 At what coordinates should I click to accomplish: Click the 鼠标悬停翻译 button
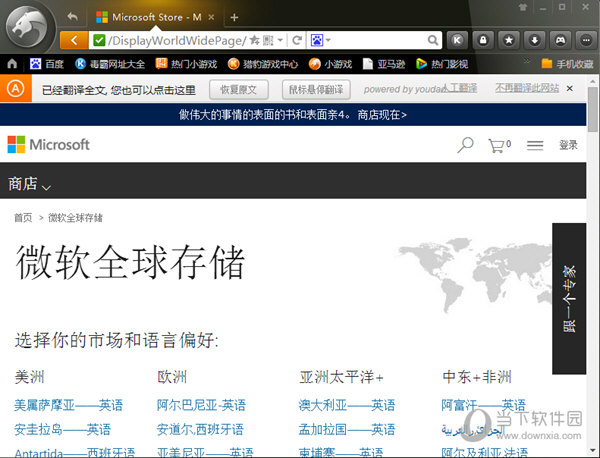(x=316, y=90)
